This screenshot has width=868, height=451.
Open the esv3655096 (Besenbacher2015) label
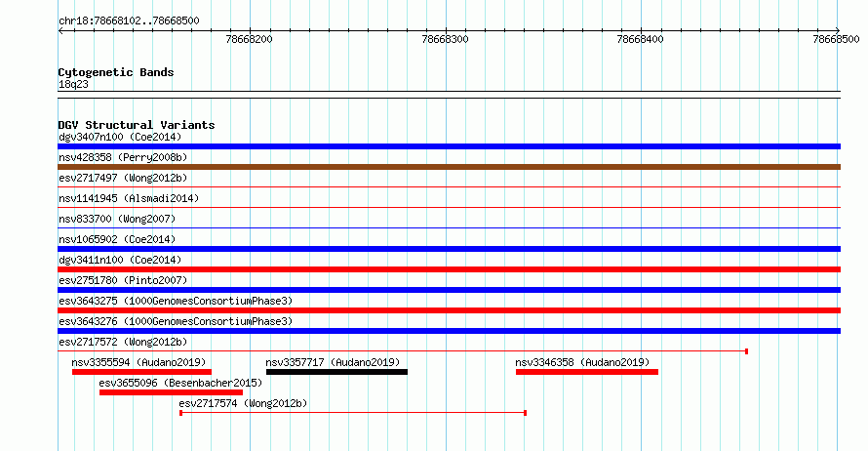180,383
